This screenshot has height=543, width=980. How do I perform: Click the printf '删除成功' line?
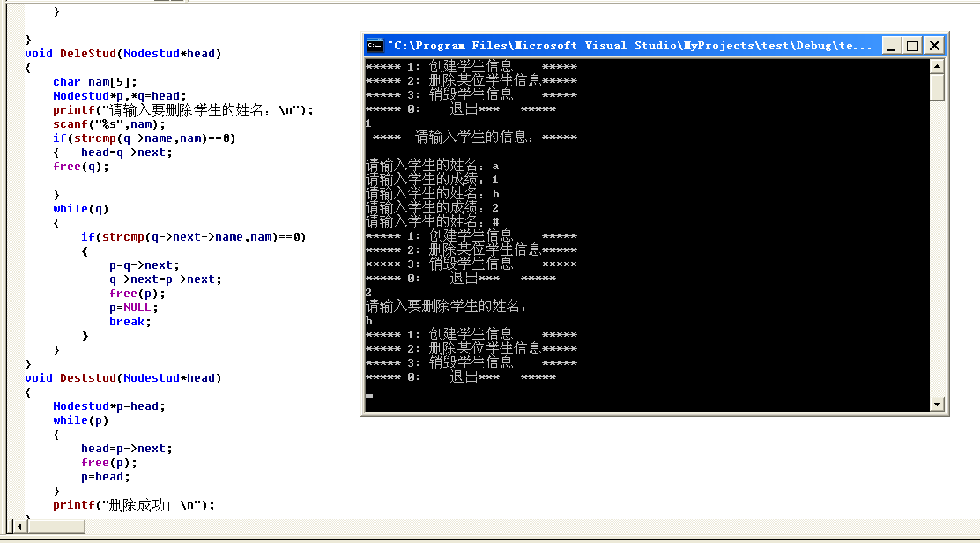(x=134, y=505)
